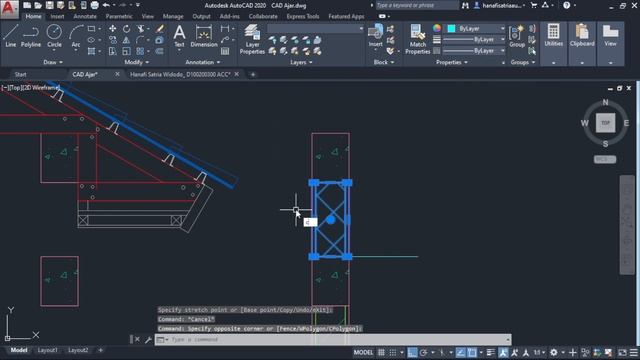Open the linetype ByLayer dropdown
This screenshot has width=640, height=360.
pyautogui.click(x=473, y=51)
